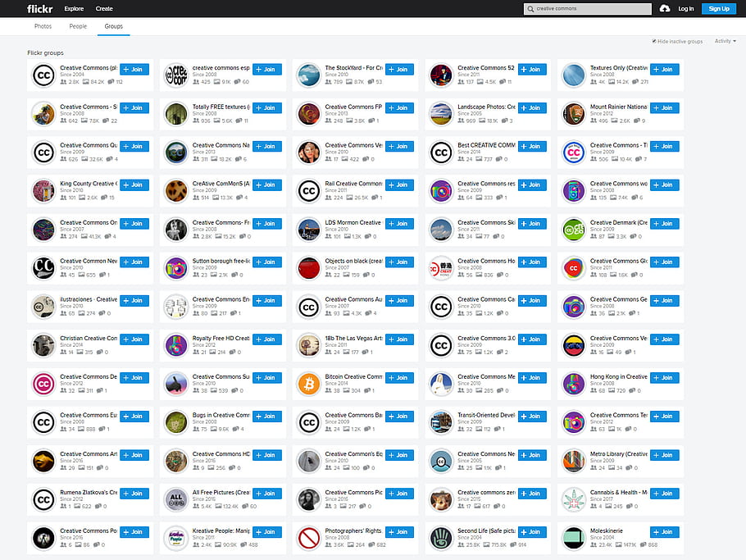Toggle the Hide inactive groups checkbox
This screenshot has width=746, height=560.
[x=654, y=41]
